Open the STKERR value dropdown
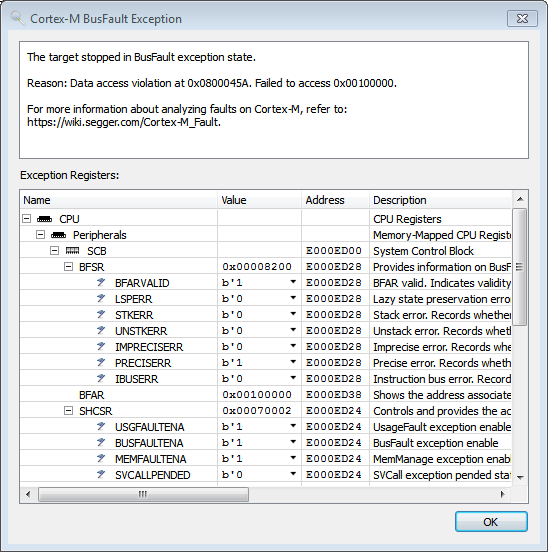 293,314
